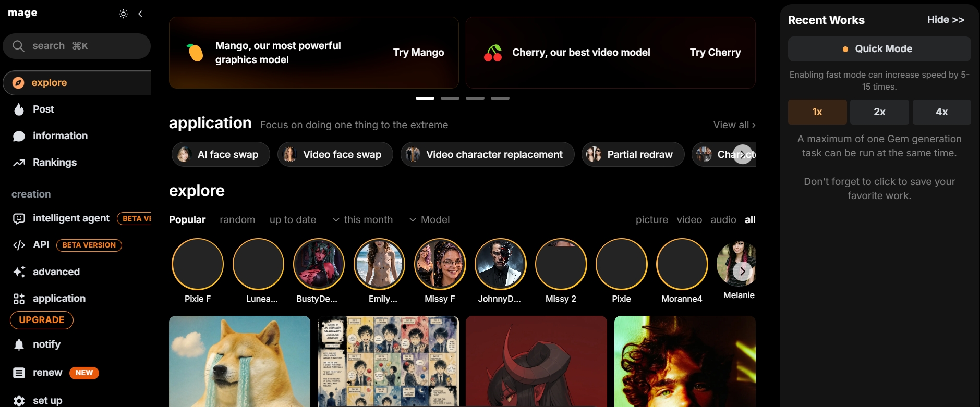Select the 4x speed option

941,112
